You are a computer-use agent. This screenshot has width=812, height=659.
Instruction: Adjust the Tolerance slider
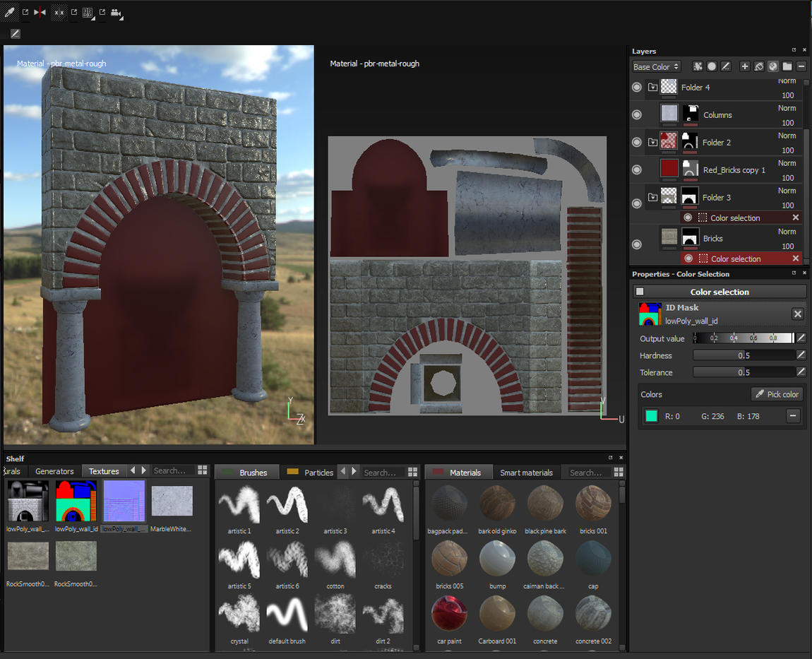click(x=744, y=372)
